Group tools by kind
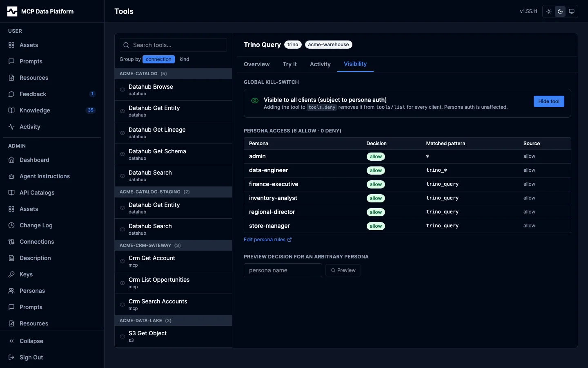Image resolution: width=588 pixels, height=368 pixels. tap(185, 59)
